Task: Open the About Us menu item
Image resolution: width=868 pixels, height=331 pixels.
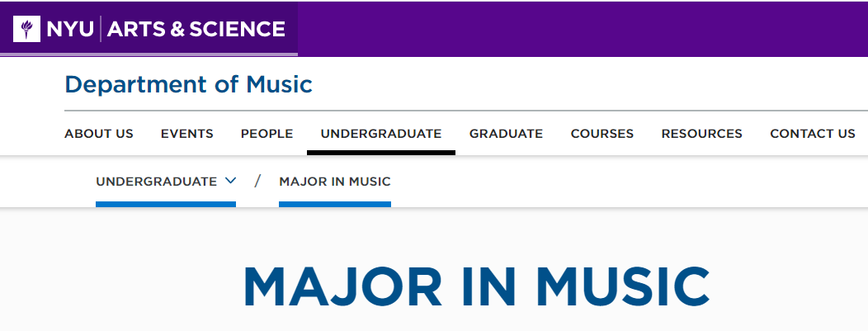Action: pyautogui.click(x=98, y=134)
